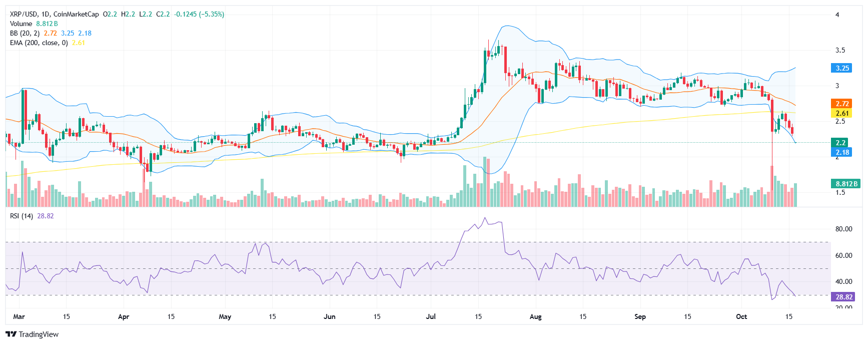This screenshot has width=868, height=344.
Task: Click the yellow 2.61 EMA price tag
Action: coord(842,113)
